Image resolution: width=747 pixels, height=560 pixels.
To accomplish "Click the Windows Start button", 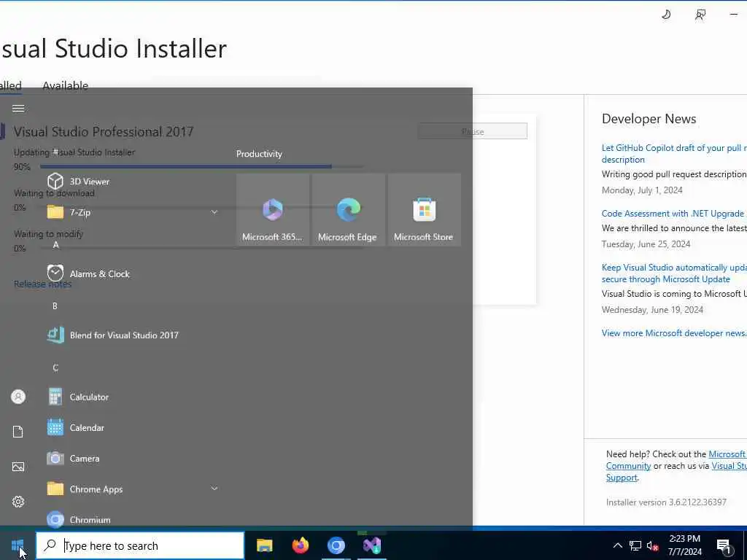I will [x=18, y=545].
